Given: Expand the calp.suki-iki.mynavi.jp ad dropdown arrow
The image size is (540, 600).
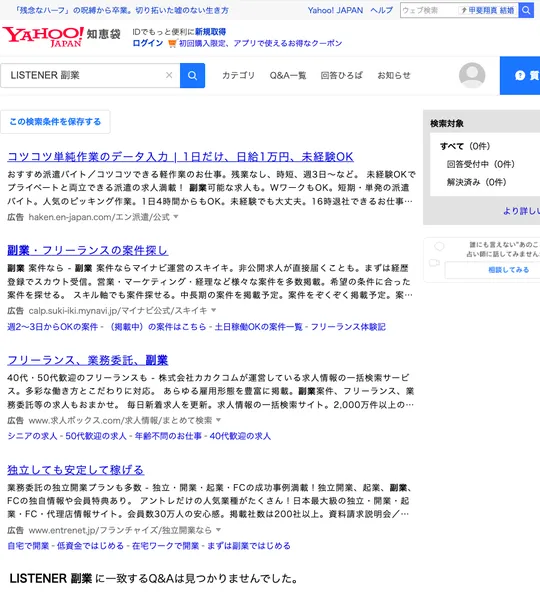Looking at the screenshot, I should click(214, 310).
